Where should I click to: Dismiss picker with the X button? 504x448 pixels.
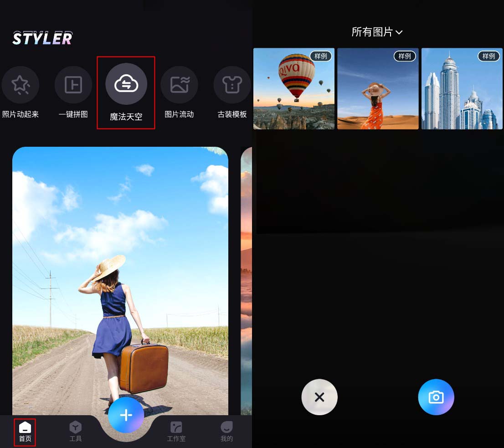319,397
